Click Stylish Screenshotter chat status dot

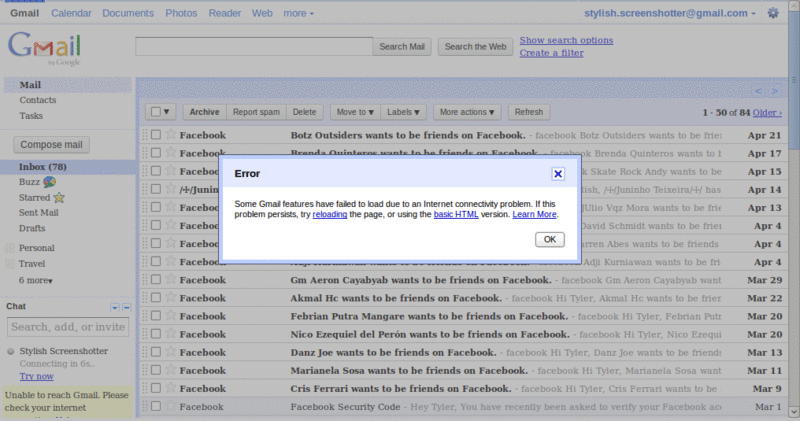tap(10, 352)
